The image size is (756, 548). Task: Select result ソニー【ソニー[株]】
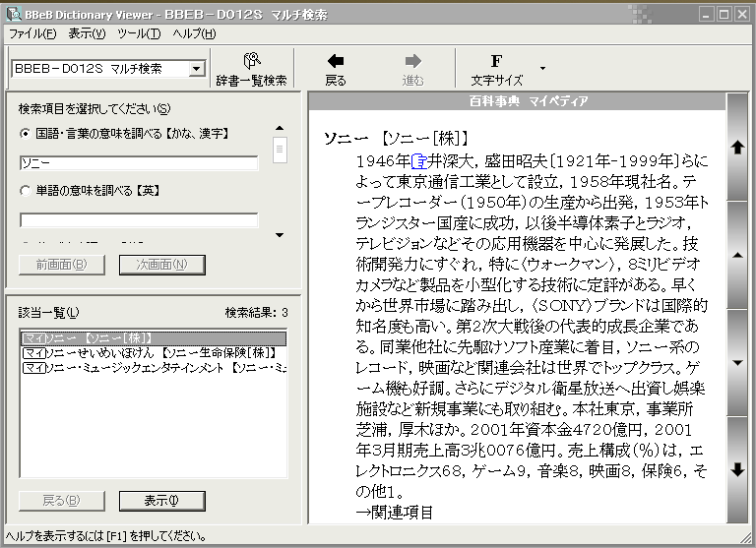click(155, 338)
